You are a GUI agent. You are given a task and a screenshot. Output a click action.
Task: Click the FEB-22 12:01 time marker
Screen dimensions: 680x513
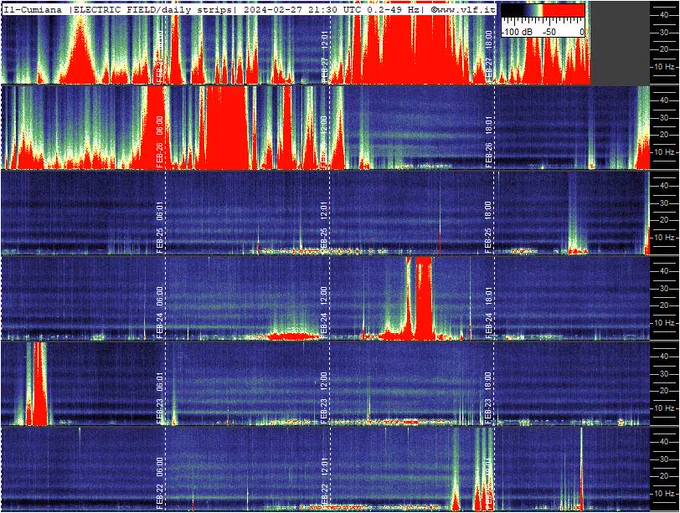(x=324, y=483)
